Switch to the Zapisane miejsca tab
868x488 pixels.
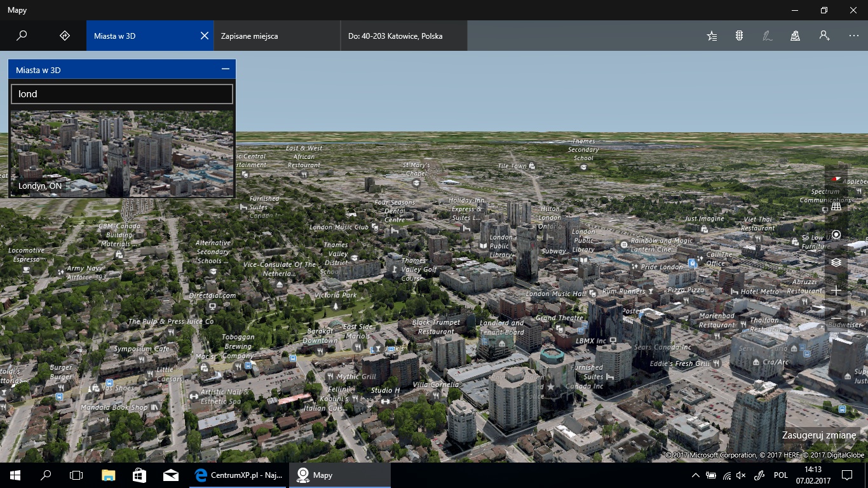pos(277,36)
